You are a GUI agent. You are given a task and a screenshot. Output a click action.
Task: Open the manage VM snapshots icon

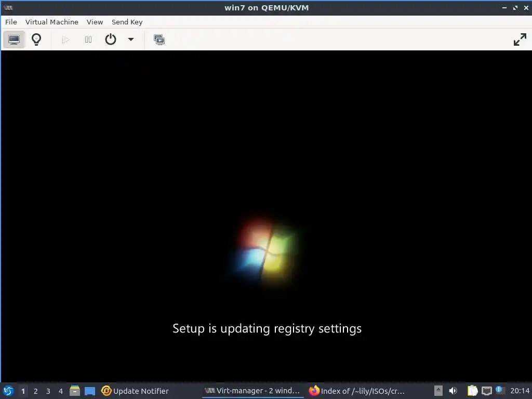tap(159, 39)
